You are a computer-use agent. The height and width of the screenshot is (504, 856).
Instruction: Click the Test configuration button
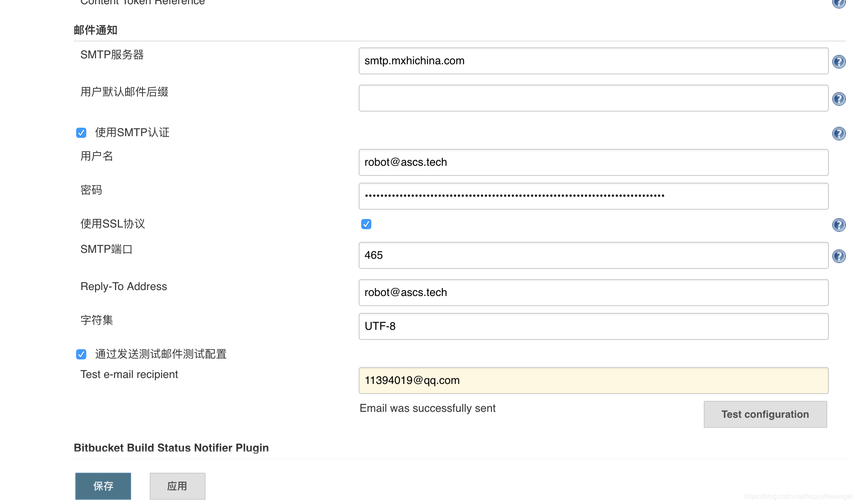click(765, 414)
